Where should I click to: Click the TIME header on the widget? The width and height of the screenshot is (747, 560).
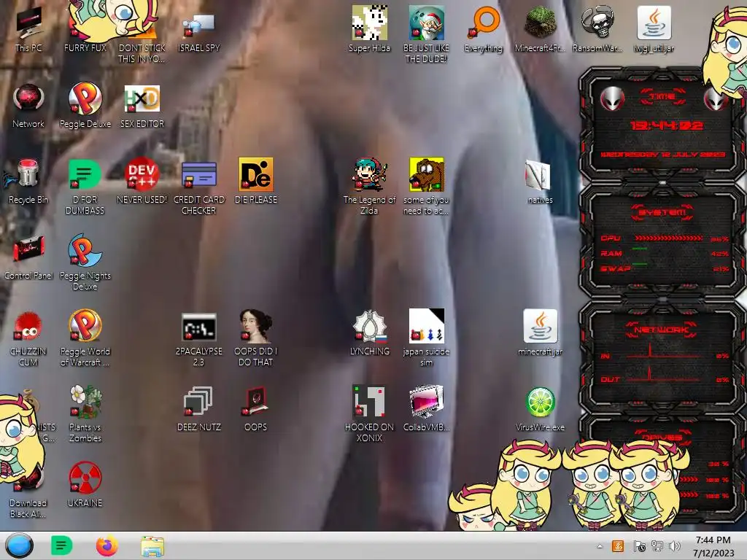(662, 97)
